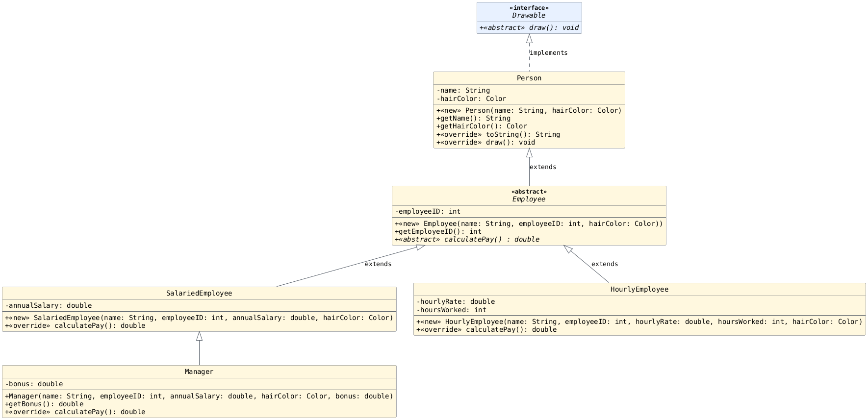The image size is (868, 420).
Task: Click the «abstract» stereotype above Employee
Action: pos(529,192)
